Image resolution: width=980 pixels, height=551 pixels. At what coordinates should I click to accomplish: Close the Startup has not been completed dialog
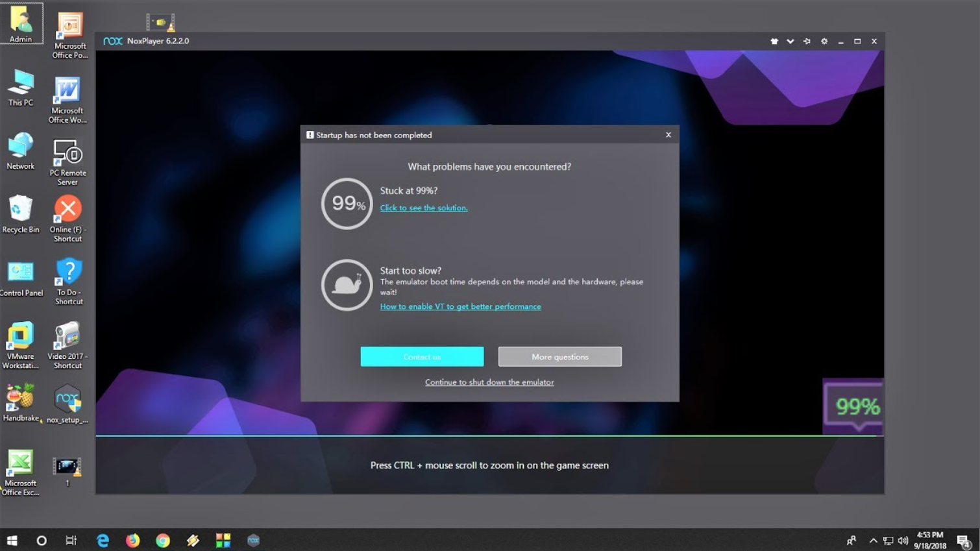click(x=668, y=135)
